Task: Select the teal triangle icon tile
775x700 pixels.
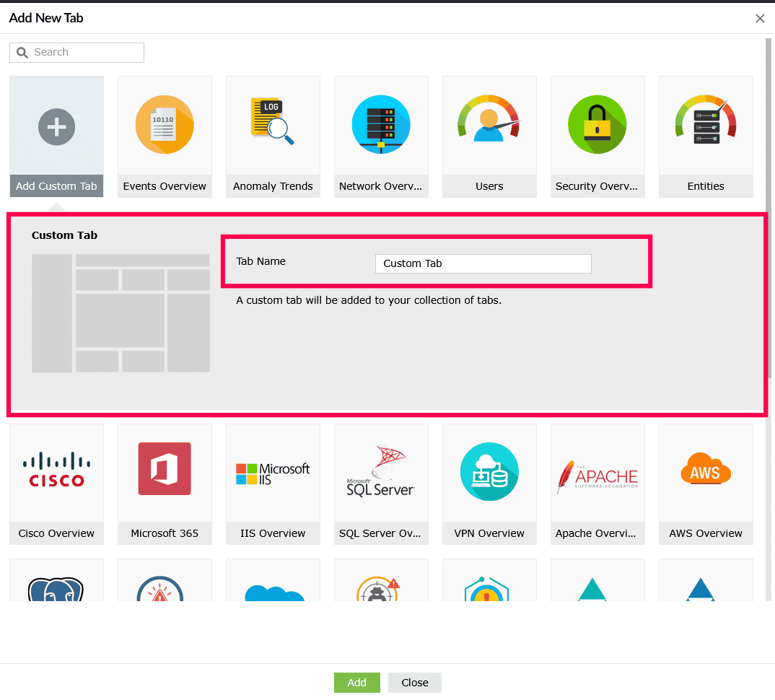Action: [592, 590]
